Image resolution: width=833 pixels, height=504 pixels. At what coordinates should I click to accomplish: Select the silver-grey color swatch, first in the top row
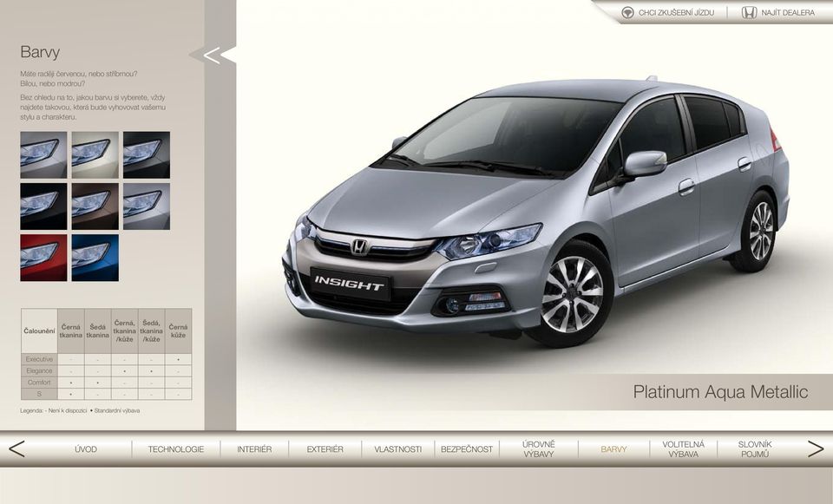click(43, 154)
